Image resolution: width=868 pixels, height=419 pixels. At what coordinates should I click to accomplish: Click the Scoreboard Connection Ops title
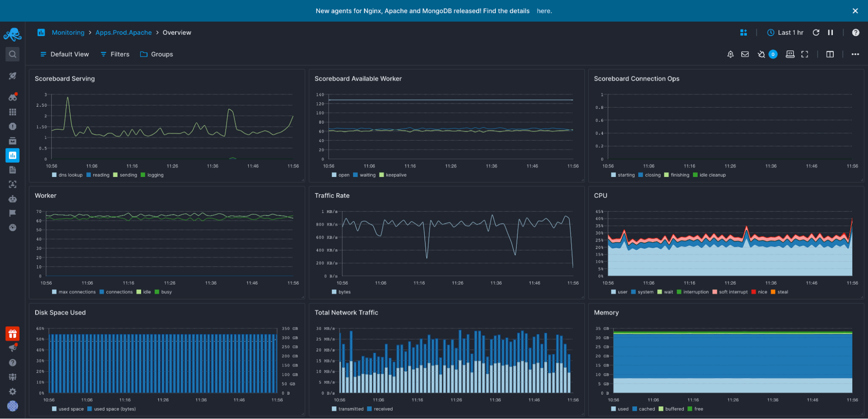pyautogui.click(x=637, y=79)
